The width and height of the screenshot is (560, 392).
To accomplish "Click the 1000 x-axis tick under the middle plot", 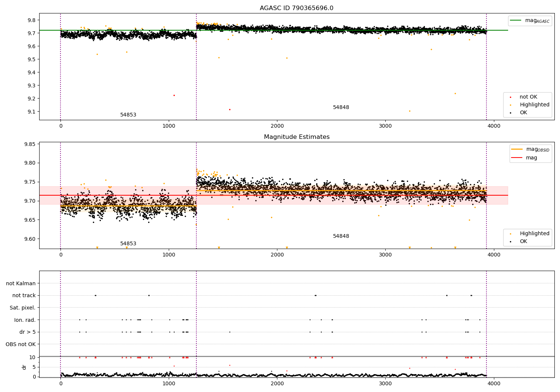I will click(169, 255).
